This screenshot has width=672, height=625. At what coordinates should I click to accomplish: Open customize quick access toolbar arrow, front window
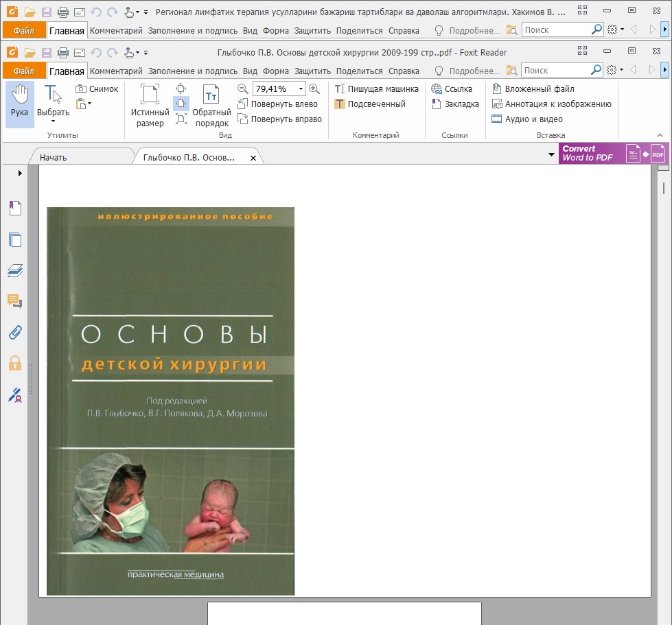(x=146, y=53)
